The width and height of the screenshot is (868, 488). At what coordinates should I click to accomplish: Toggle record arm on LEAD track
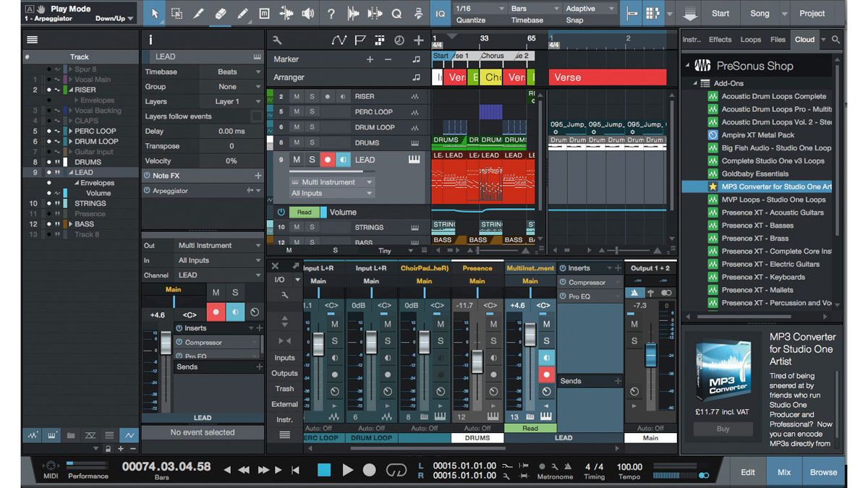[328, 160]
